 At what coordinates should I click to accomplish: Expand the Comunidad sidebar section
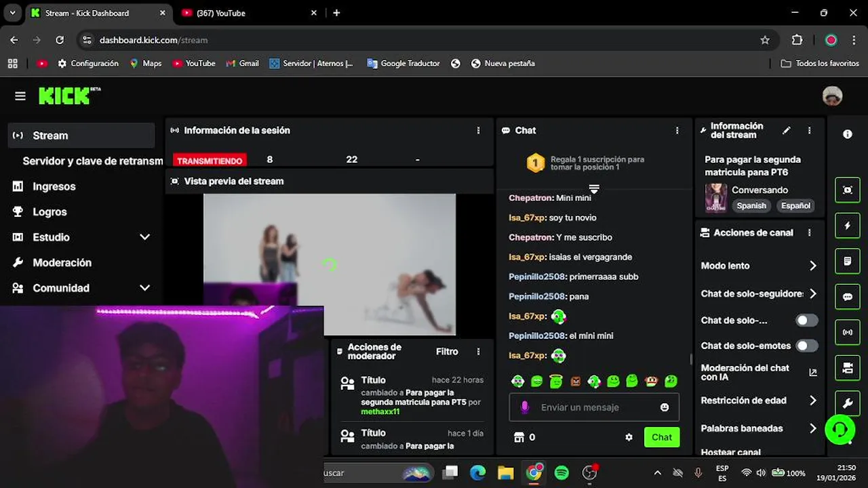144,288
